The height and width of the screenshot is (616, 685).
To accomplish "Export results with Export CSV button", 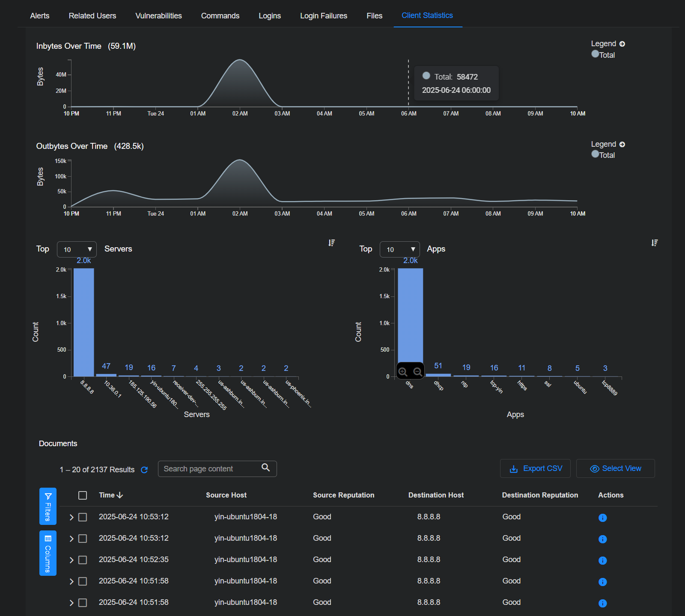I will [x=536, y=468].
